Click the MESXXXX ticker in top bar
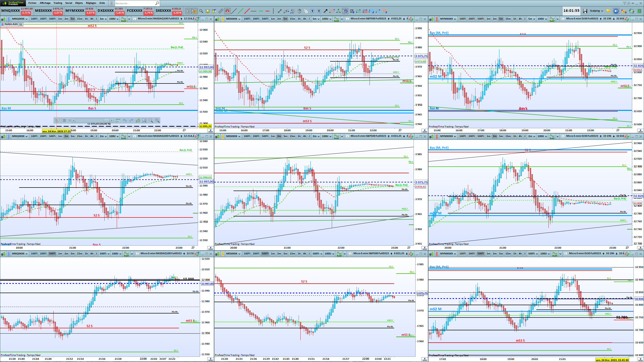The image size is (644, 362). click(x=43, y=11)
